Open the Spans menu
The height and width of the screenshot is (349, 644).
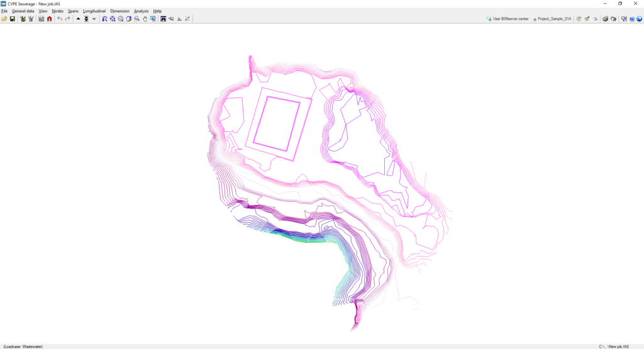[73, 11]
